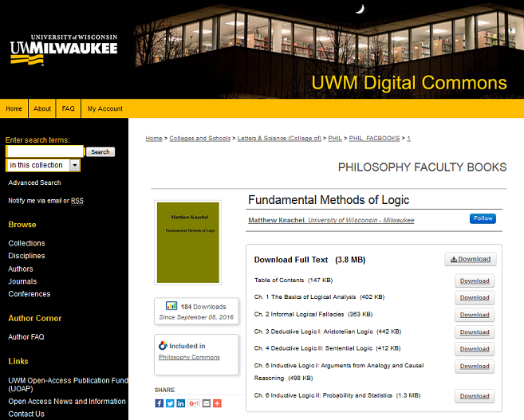The width and height of the screenshot is (524, 420).
Task: Open more sharing options plus icon
Action: click(217, 403)
